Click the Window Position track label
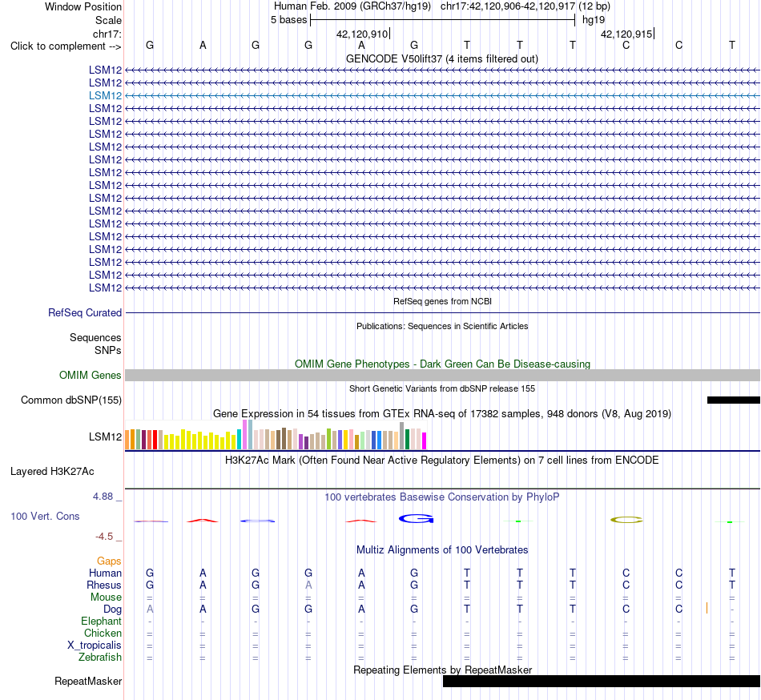Viewport: 761px width, 700px height. (83, 6)
